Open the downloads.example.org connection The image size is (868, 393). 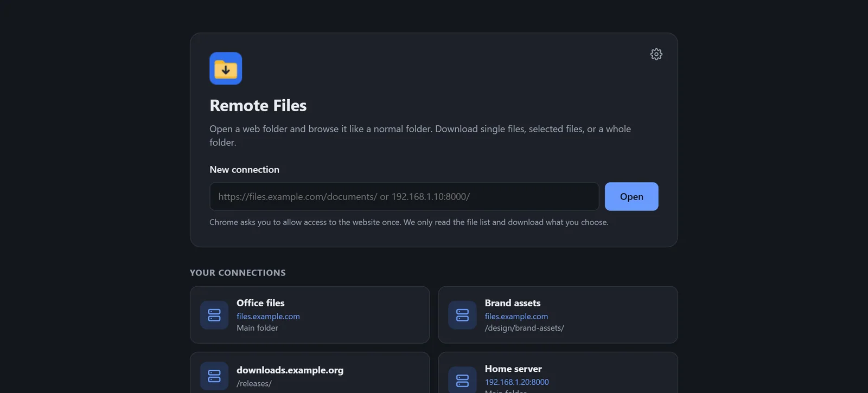pos(310,373)
